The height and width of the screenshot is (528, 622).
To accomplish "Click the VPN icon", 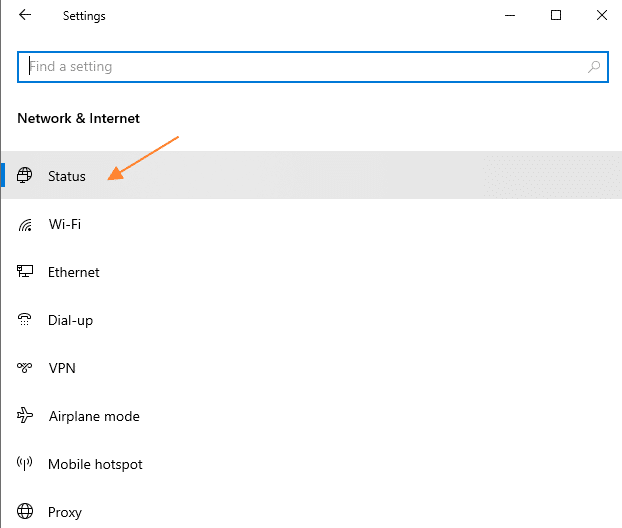I will [25, 368].
